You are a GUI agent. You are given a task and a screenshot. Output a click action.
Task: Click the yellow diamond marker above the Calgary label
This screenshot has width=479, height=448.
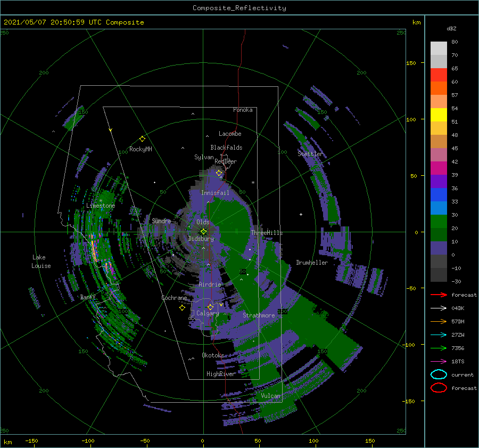point(210,307)
